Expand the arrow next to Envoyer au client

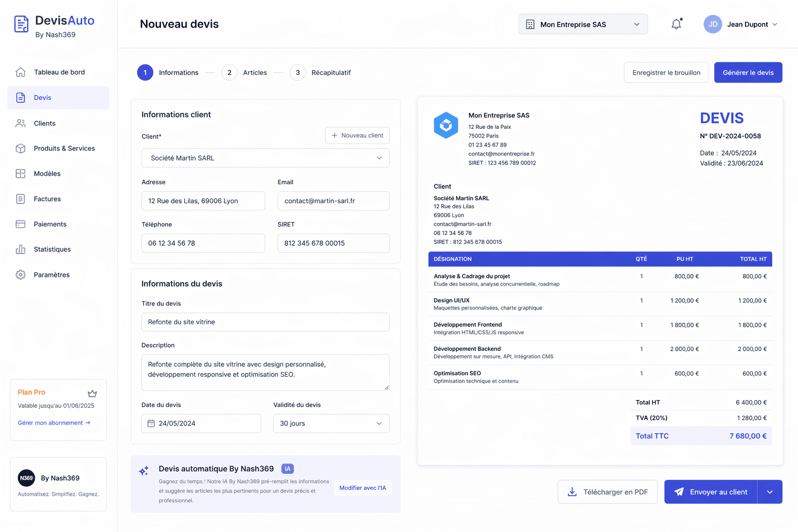tap(770, 492)
